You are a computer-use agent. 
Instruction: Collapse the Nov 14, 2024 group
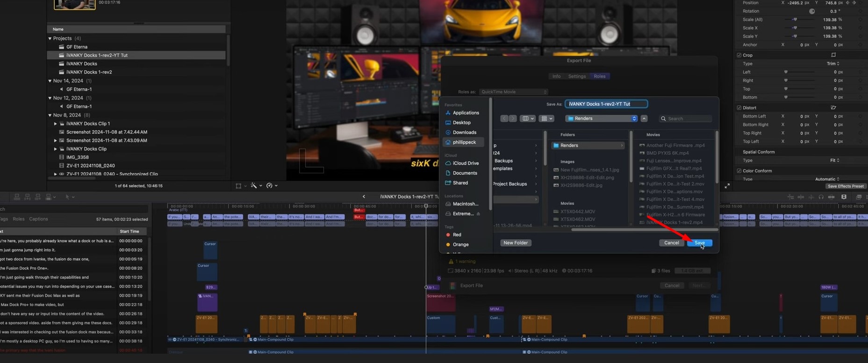click(50, 81)
